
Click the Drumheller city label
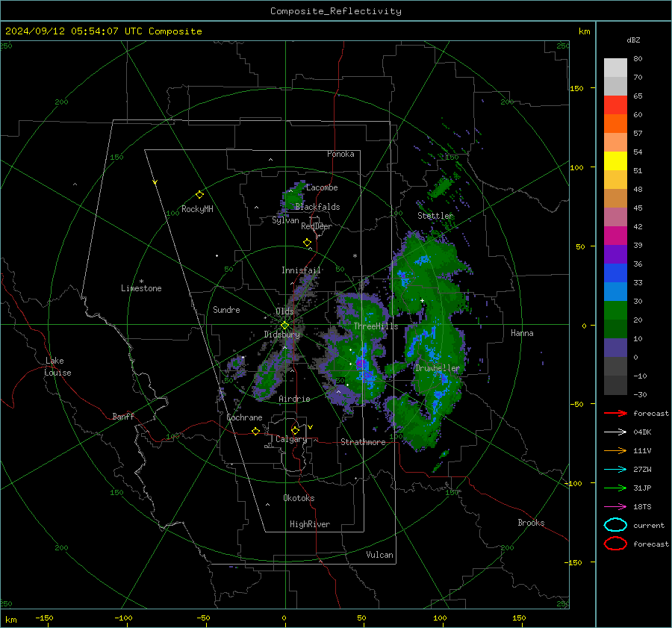point(438,368)
